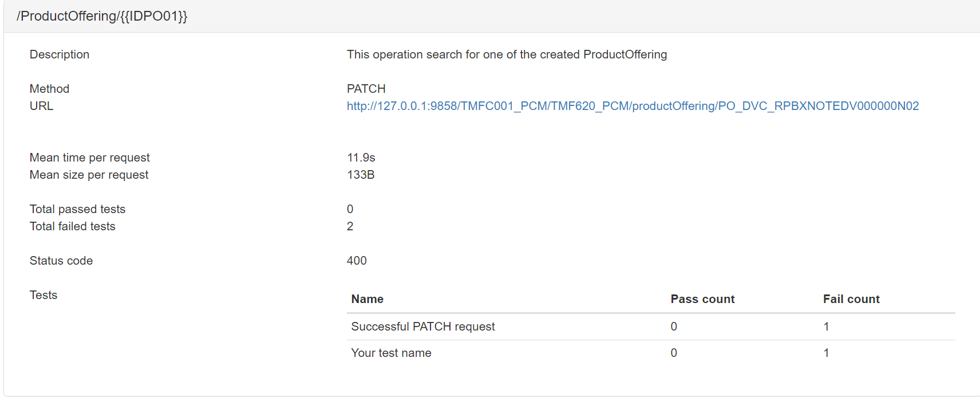Click the 11.9s mean time value

(x=361, y=158)
